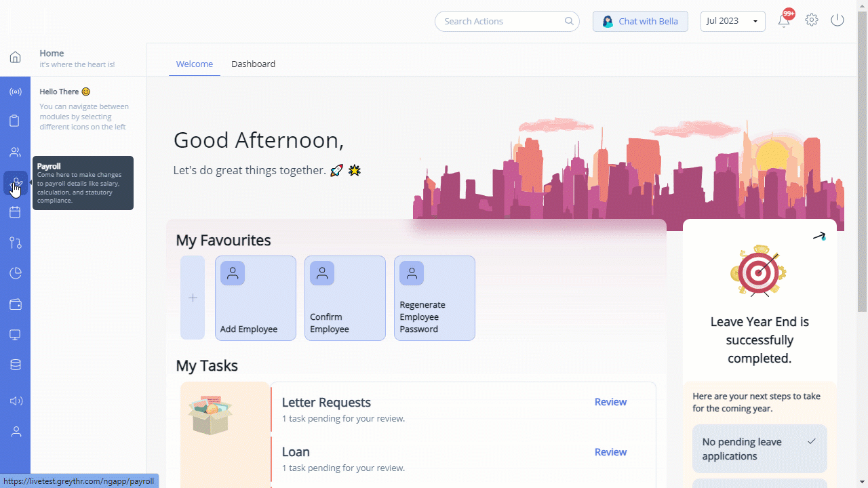
Task: Open the employees people icon in sidebar
Action: click(15, 152)
